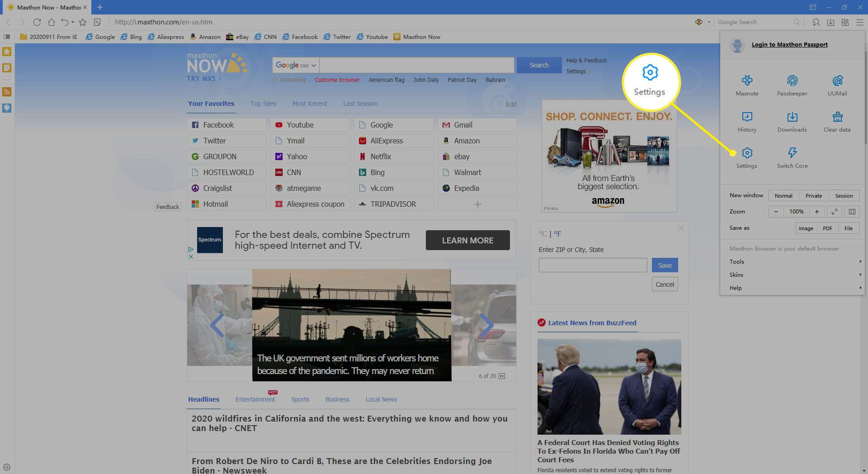Switch temperature unit to °C
This screenshot has width=868, height=474.
[542, 234]
